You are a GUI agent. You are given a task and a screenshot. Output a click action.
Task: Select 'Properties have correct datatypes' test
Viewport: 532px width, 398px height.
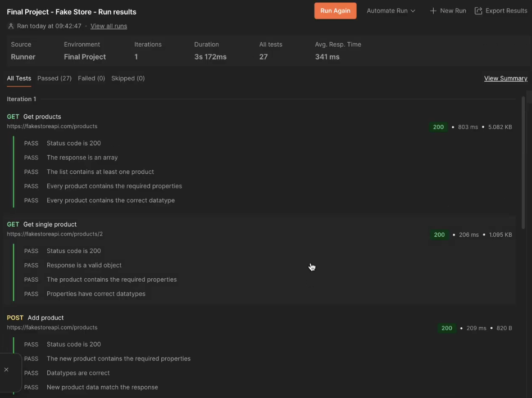coord(96,294)
